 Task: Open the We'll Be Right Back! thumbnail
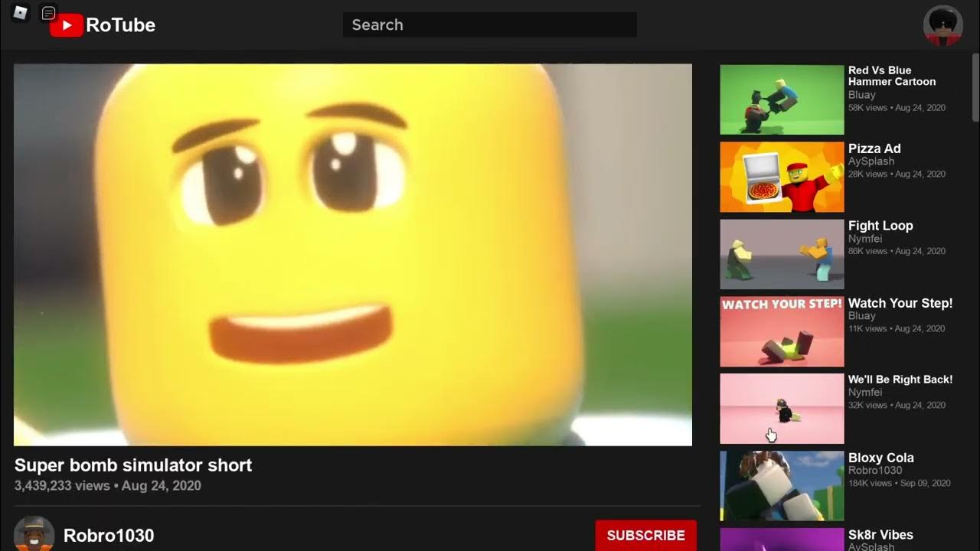(782, 409)
